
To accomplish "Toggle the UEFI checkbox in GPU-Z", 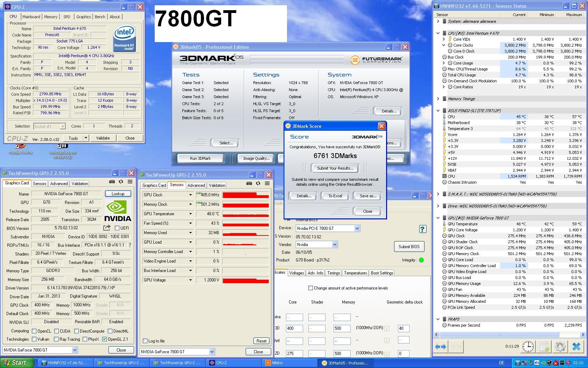I will [x=117, y=228].
